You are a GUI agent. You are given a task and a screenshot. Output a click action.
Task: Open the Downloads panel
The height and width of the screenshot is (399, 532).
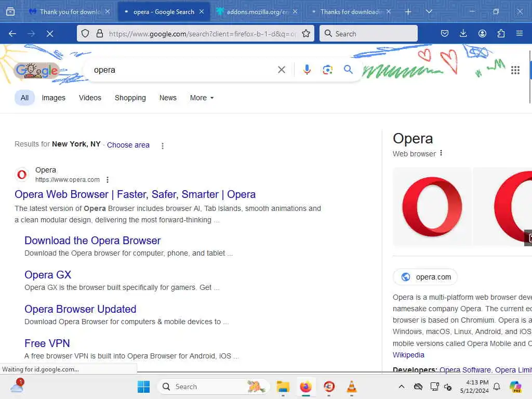point(463,33)
